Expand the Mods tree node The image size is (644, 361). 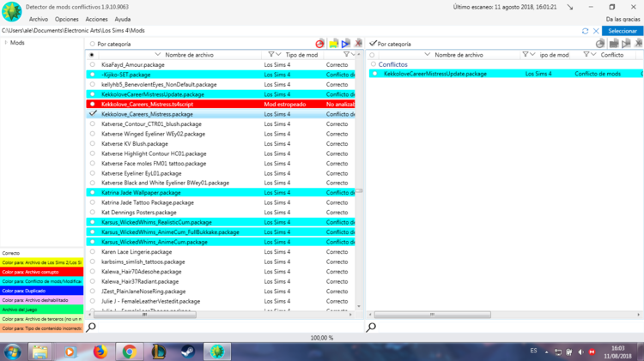(6, 42)
